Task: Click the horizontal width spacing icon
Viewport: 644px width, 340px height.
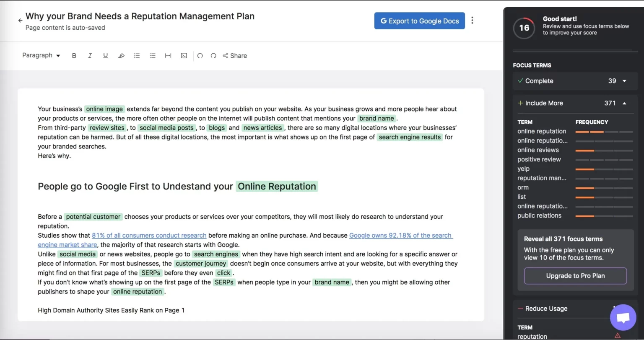Action: pyautogui.click(x=168, y=56)
